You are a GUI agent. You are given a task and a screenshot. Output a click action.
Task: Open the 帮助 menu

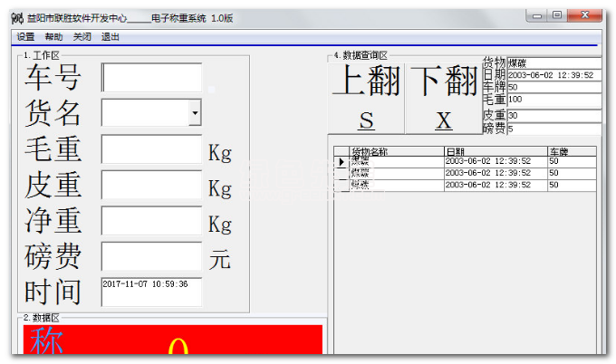click(x=53, y=37)
